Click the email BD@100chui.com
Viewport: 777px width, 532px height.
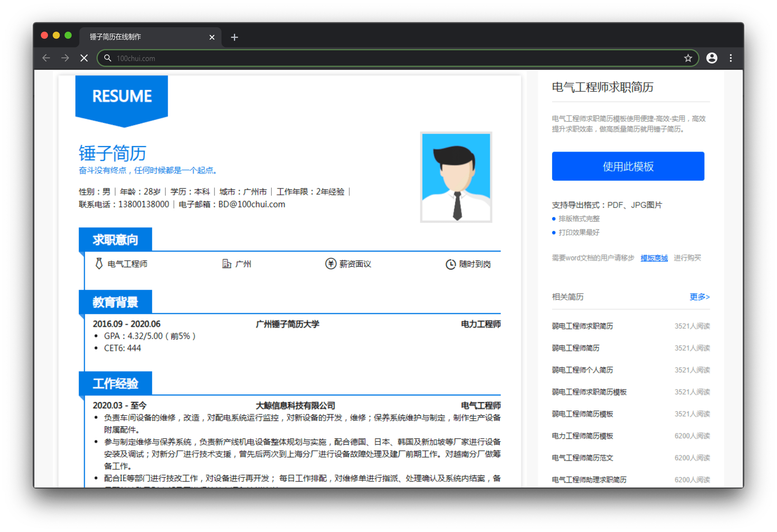click(x=251, y=204)
